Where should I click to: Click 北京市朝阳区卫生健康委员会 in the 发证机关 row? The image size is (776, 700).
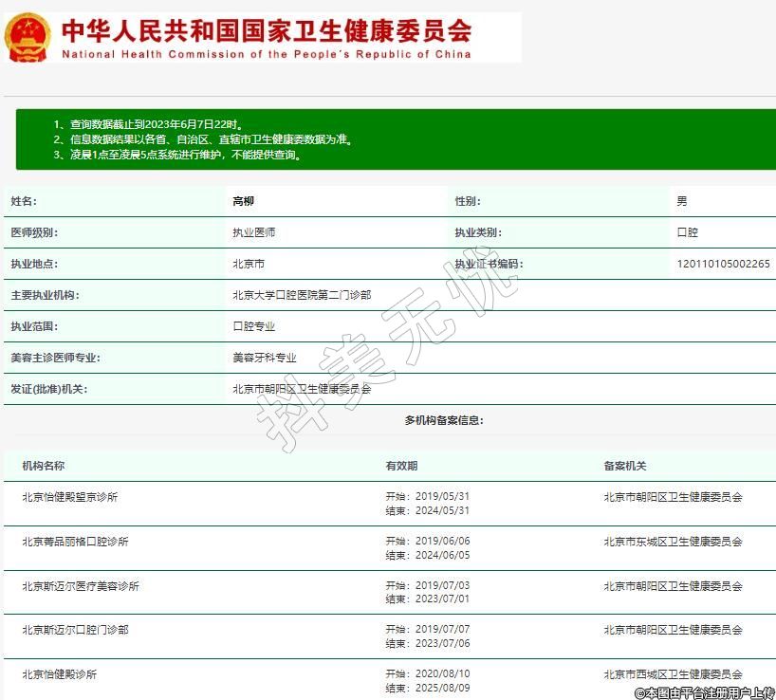coord(302,389)
